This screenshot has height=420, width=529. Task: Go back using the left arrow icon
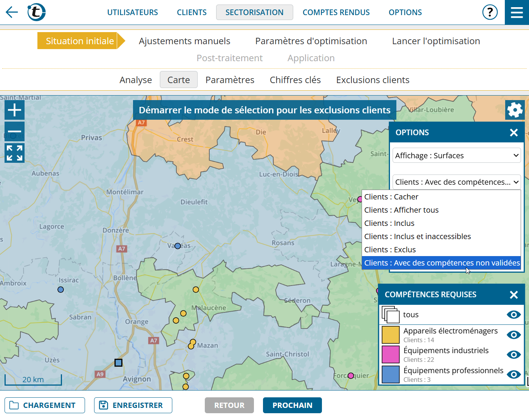12,12
